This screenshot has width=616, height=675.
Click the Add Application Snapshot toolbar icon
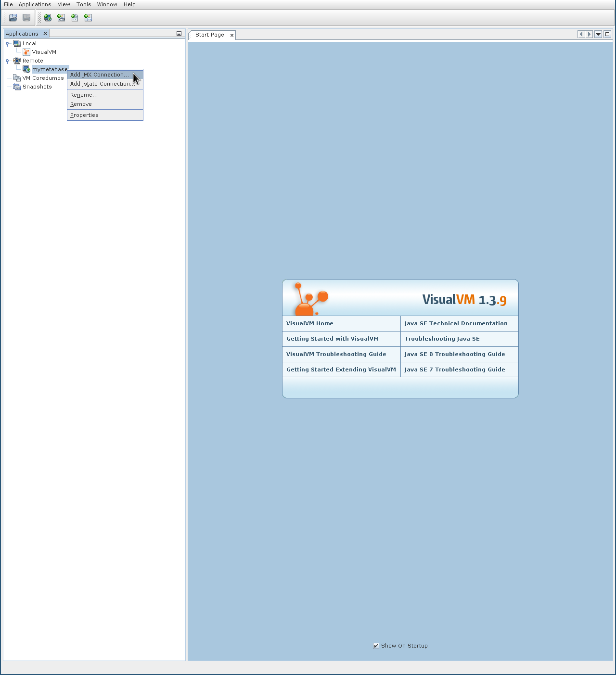point(88,18)
